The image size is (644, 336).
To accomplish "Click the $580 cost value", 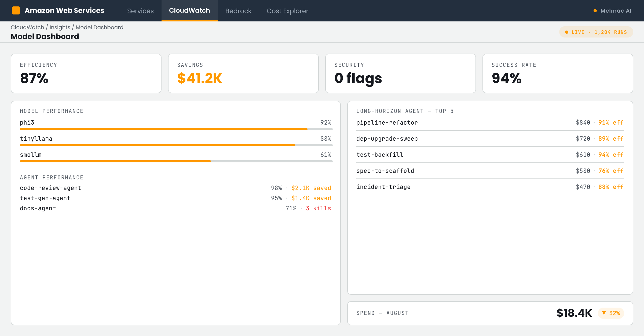I will point(583,171).
